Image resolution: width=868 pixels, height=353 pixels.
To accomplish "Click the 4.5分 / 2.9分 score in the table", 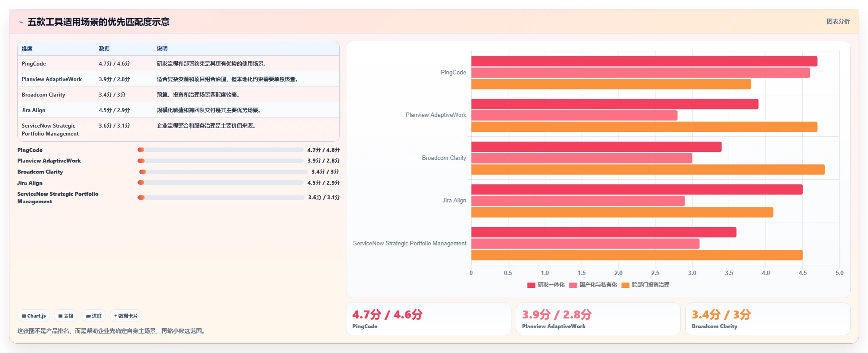I will click(x=114, y=110).
